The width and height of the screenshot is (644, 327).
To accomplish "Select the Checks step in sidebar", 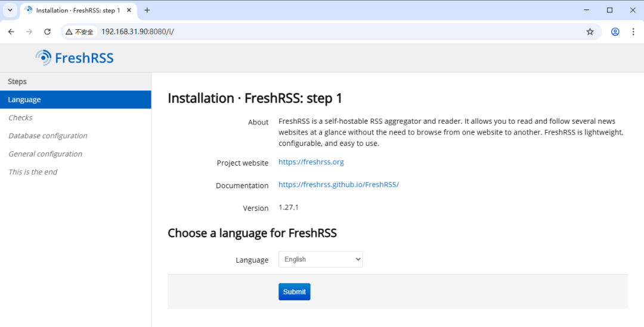I will point(20,118).
